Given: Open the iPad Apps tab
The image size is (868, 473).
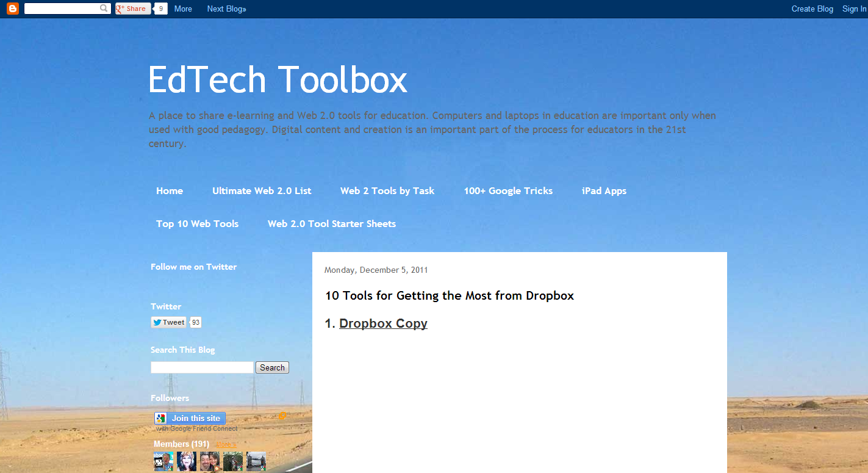Looking at the screenshot, I should [x=604, y=190].
